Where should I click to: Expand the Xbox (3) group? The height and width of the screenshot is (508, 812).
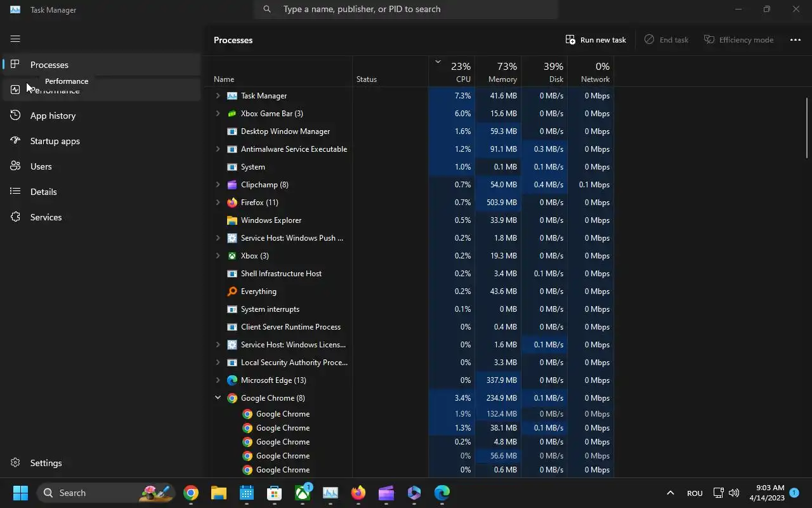[x=218, y=256]
